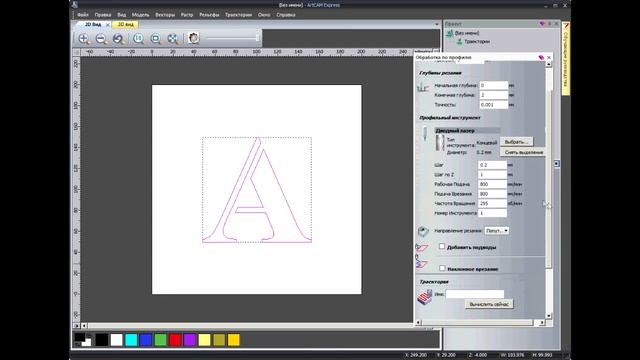Select the green color swatch
This screenshot has height=360, width=640.
[160, 340]
